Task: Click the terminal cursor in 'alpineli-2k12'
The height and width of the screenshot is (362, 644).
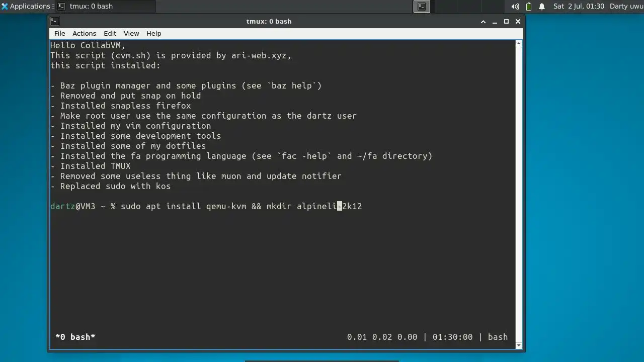Action: (340, 206)
